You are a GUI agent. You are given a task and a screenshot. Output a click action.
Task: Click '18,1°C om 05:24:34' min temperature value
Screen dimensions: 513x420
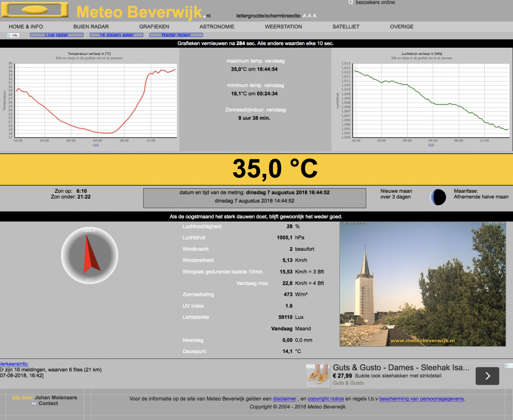point(254,94)
